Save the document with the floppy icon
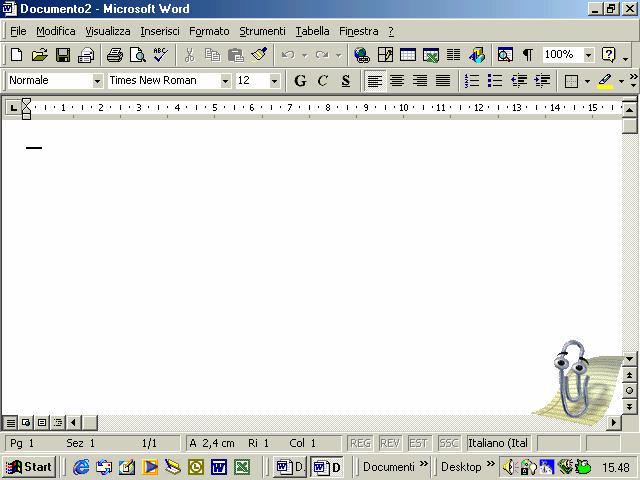The image size is (640, 480). [x=63, y=55]
